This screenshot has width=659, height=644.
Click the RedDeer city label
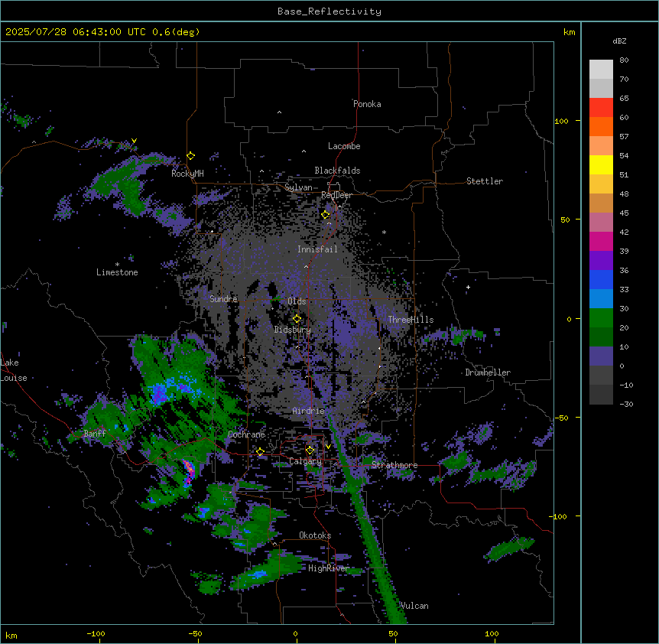(336, 195)
